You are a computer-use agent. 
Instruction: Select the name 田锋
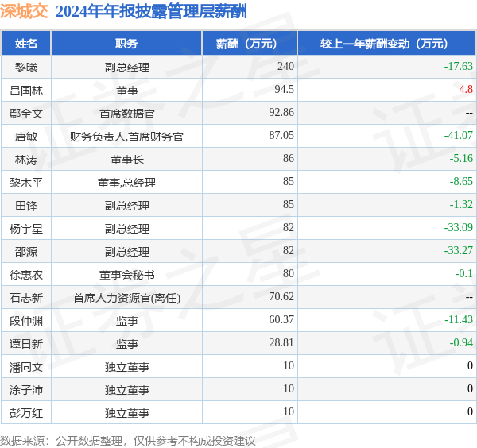26,206
